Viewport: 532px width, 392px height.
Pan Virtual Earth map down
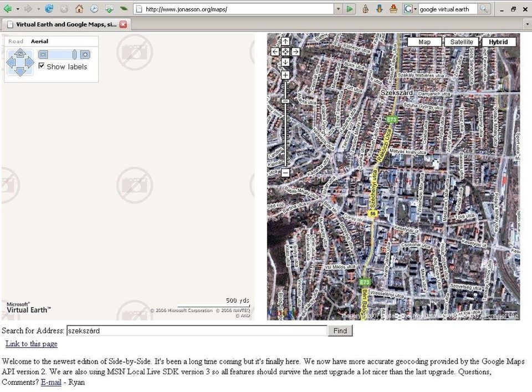(20, 72)
